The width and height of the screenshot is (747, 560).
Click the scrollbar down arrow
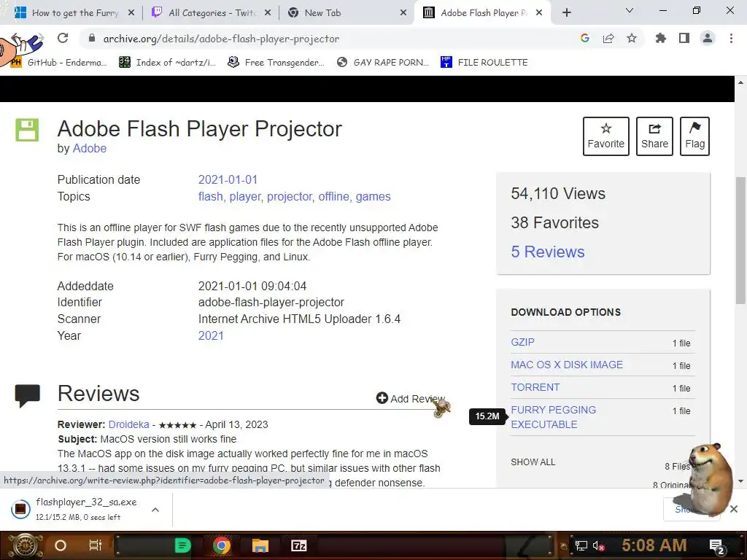[740, 481]
